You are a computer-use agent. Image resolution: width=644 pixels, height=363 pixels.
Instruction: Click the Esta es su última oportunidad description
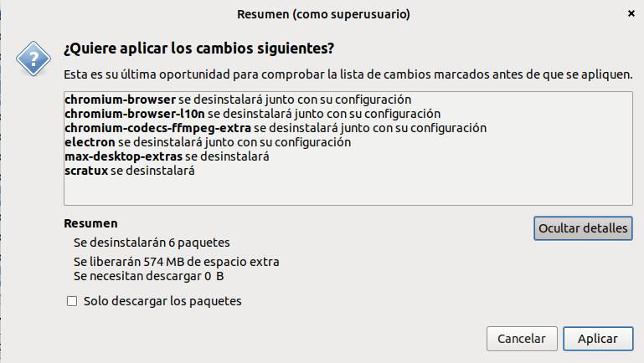347,74
